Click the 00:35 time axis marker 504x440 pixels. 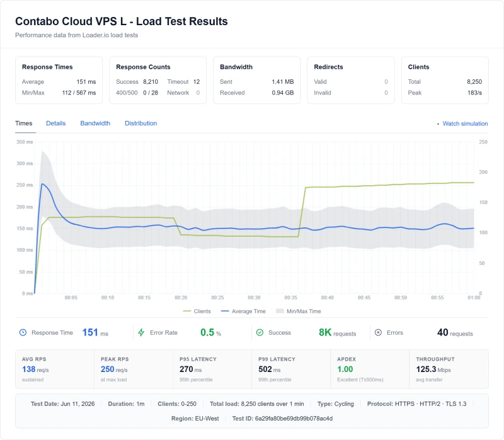pyautogui.click(x=291, y=298)
